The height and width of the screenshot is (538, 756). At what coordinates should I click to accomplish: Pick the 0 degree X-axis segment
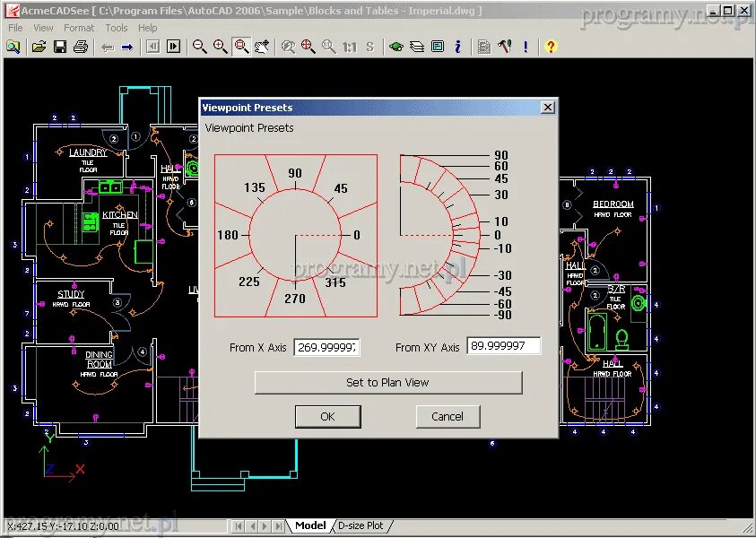[358, 235]
